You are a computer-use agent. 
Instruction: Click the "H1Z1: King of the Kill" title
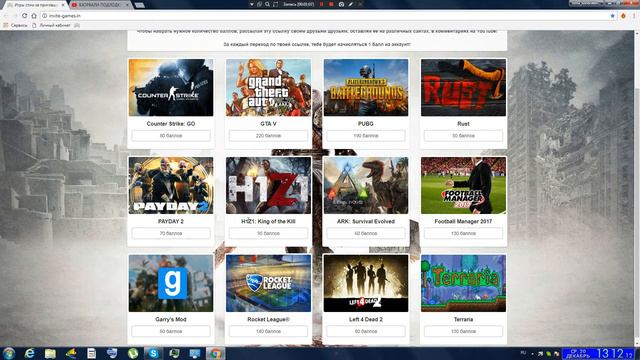coord(268,221)
